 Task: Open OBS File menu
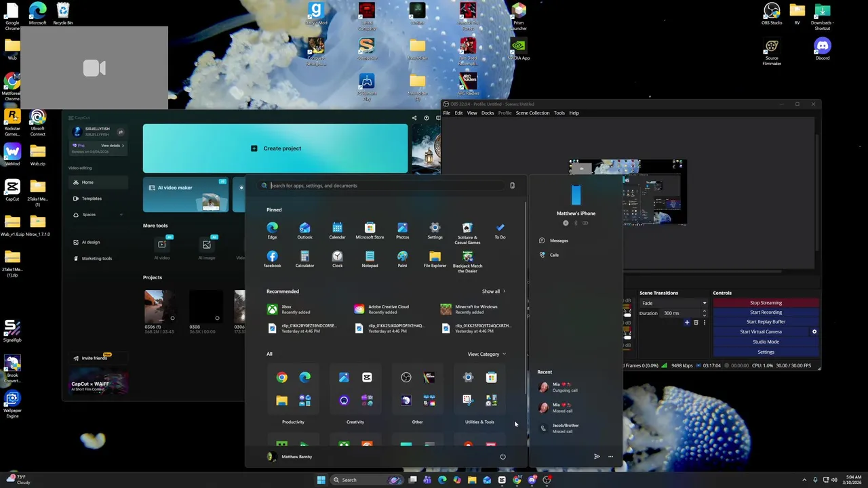446,113
